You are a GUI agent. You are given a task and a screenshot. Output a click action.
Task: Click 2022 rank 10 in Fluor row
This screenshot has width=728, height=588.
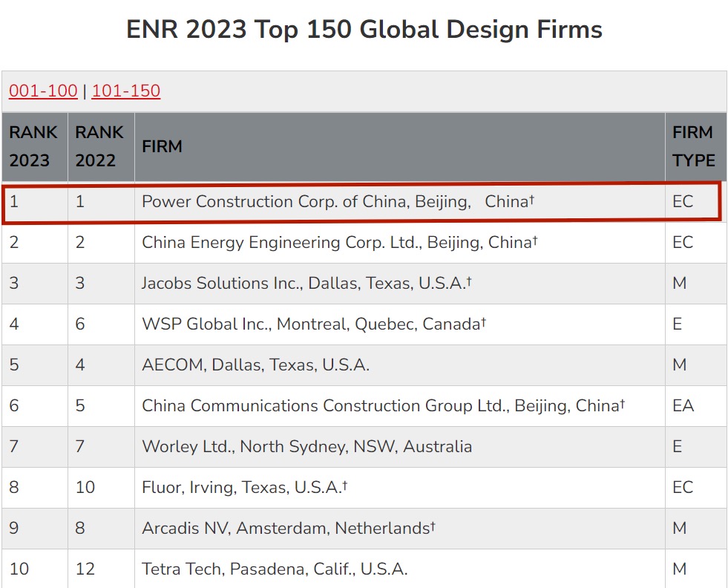click(x=85, y=487)
